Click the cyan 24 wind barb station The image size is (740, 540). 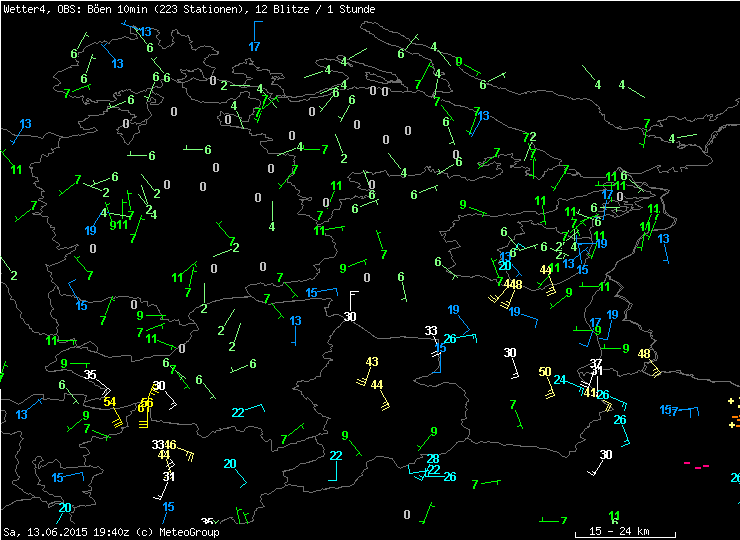560,380
